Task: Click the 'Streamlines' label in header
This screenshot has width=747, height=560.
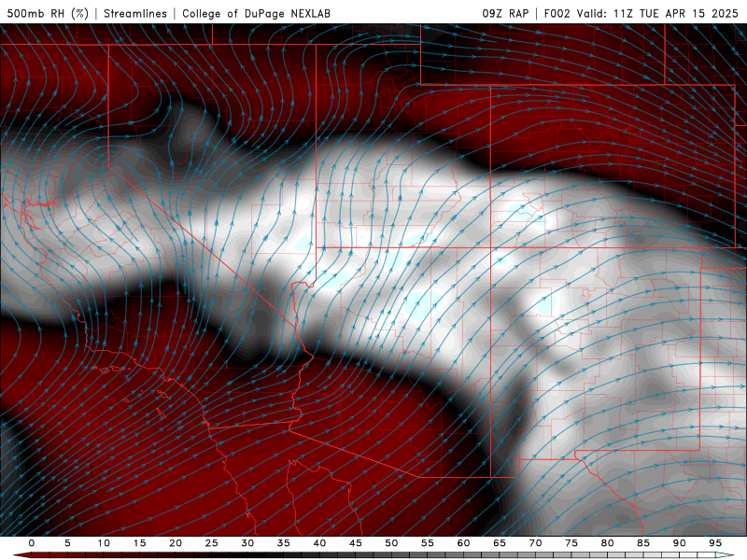Action: (135, 13)
